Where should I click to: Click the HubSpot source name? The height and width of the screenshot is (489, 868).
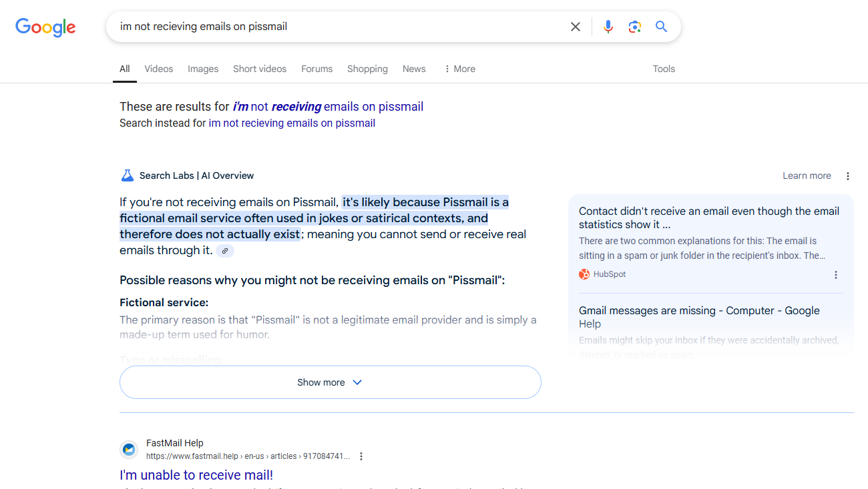pyautogui.click(x=610, y=274)
